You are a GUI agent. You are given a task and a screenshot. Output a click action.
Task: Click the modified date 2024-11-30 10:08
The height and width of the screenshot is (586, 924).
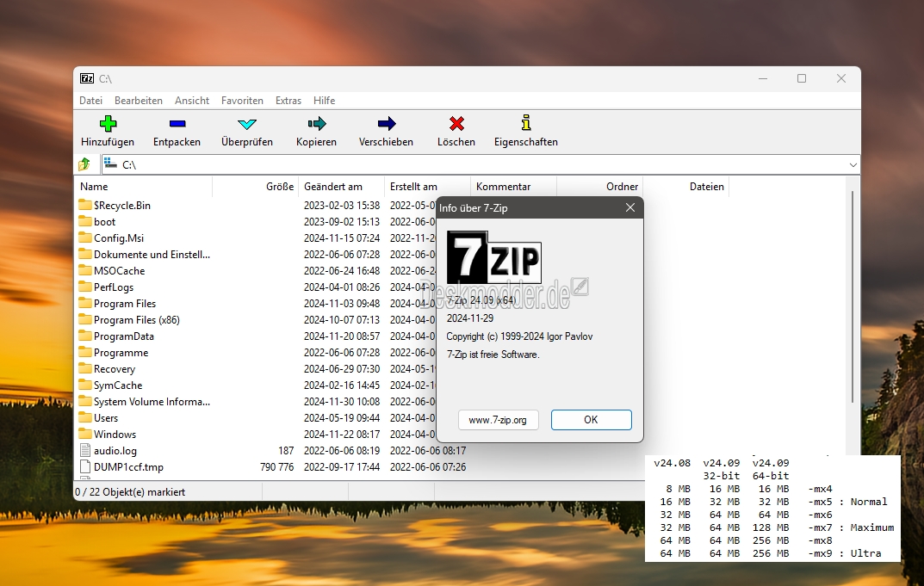pyautogui.click(x=342, y=402)
